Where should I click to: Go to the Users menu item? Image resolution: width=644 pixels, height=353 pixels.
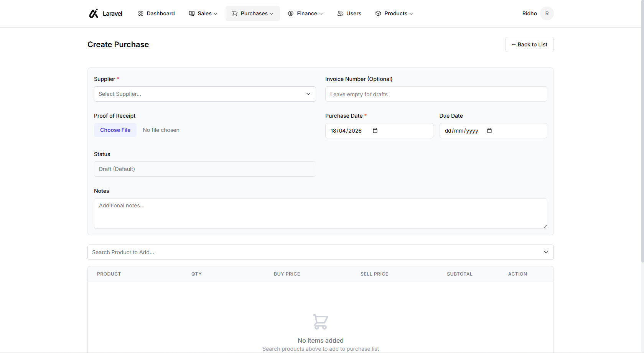349,13
